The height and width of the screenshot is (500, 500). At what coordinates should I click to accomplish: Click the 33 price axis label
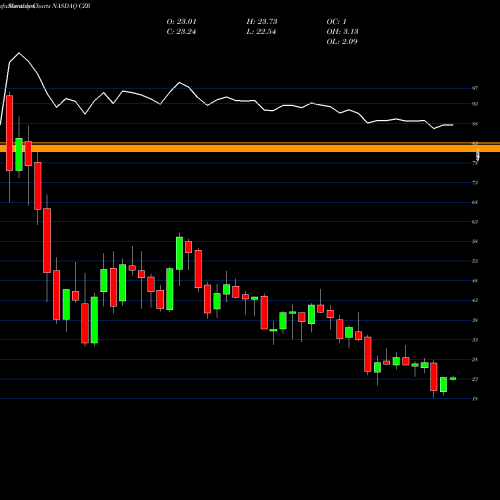475,340
